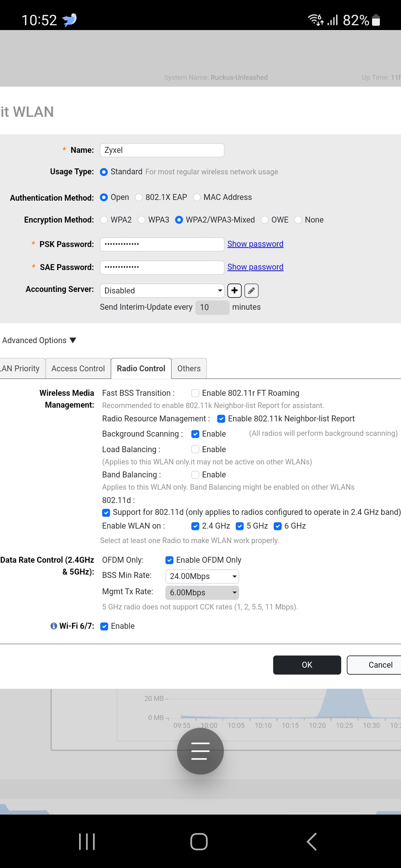Show the PSK password
Image resolution: width=401 pixels, height=868 pixels.
255,244
